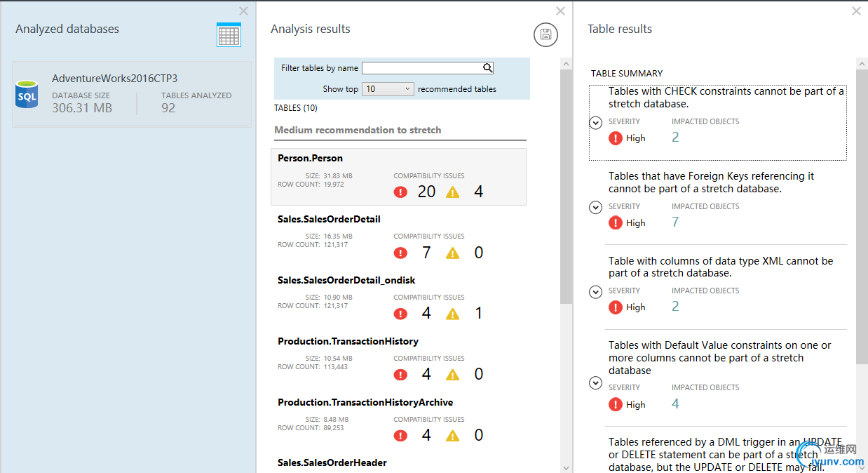The image size is (868, 473).
Task: Click the Analysis results scroll down arrow
Action: click(x=567, y=467)
